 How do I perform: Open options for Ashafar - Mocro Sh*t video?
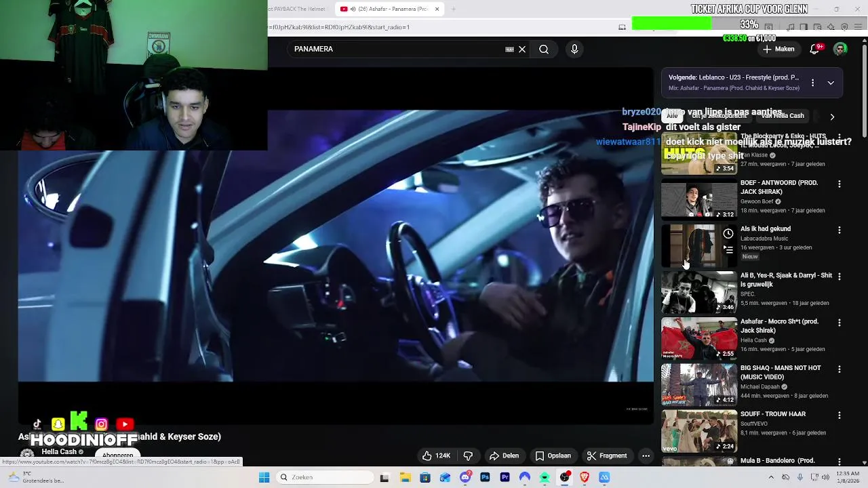840,323
